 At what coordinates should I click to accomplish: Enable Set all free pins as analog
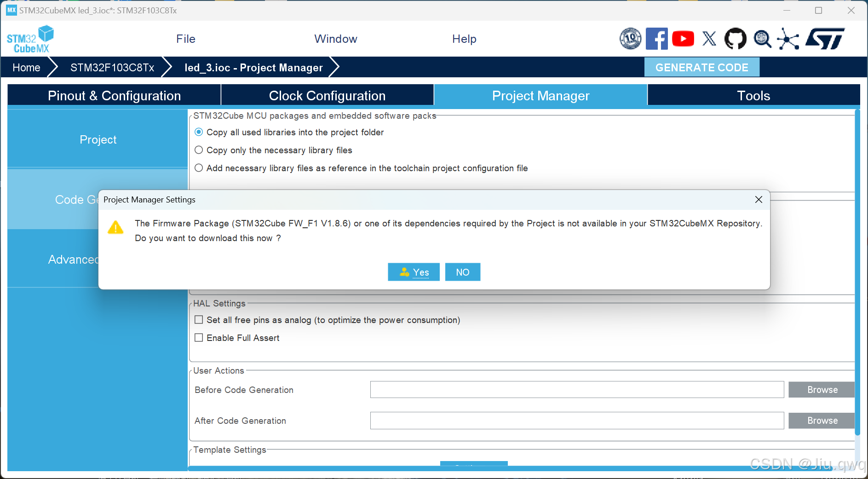tap(199, 320)
